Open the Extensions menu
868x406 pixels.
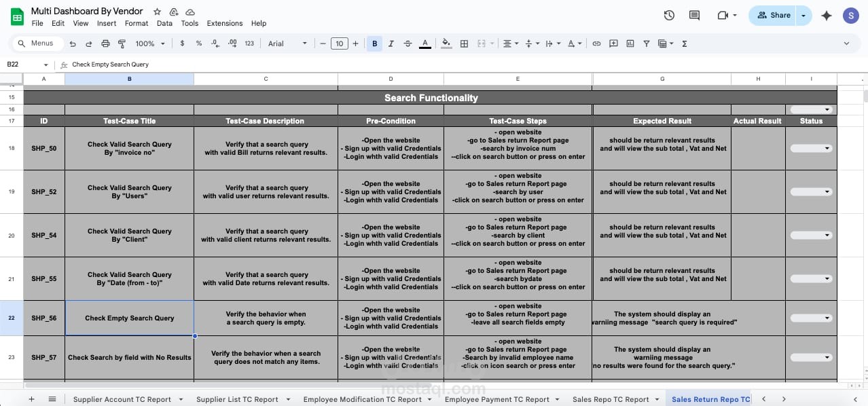pos(225,23)
